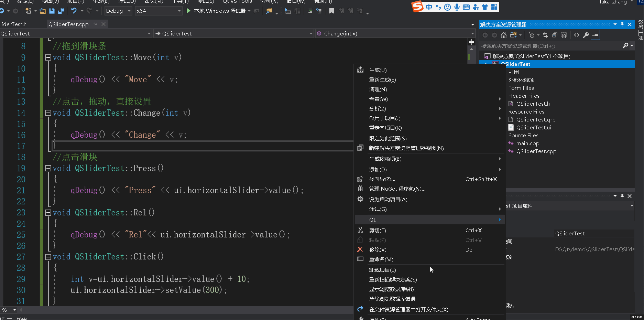Screen dimensions: 644x320
Task: Switch to the QSliderTest.h editor tab
Action: (x=14, y=24)
